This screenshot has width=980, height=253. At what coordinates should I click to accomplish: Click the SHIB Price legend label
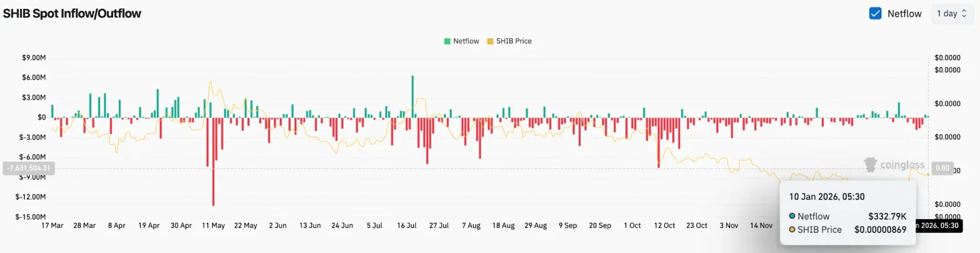514,41
